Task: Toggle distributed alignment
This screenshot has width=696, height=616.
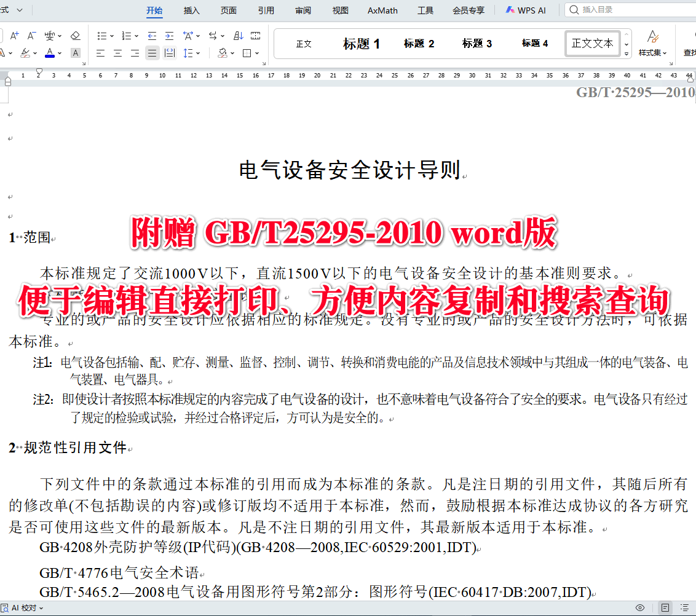Action: click(170, 53)
